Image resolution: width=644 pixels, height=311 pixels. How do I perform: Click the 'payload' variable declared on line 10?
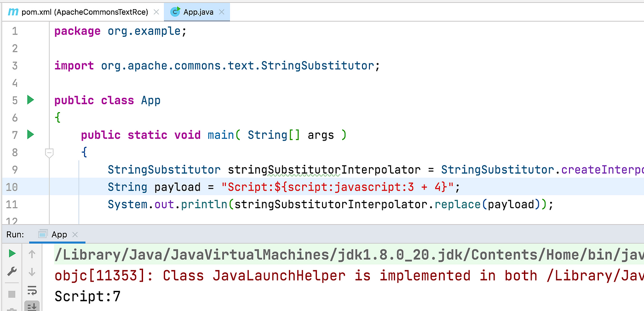[177, 187]
